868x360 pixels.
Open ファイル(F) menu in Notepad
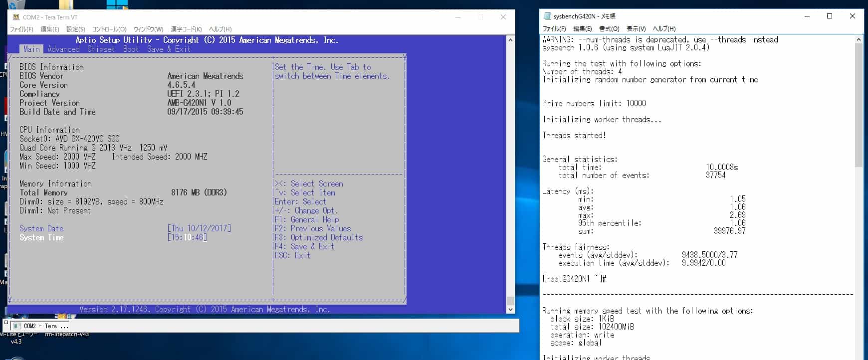[x=554, y=29]
